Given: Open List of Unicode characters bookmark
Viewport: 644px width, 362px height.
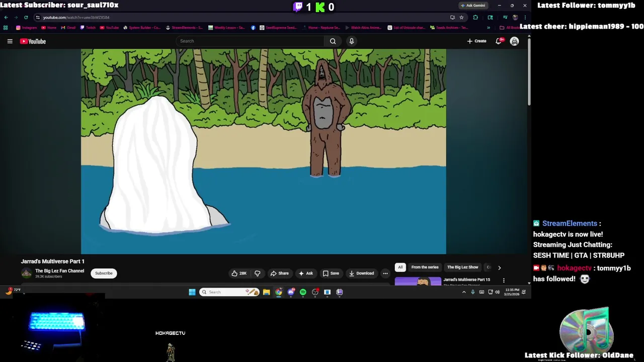Looking at the screenshot, I should coord(407,28).
